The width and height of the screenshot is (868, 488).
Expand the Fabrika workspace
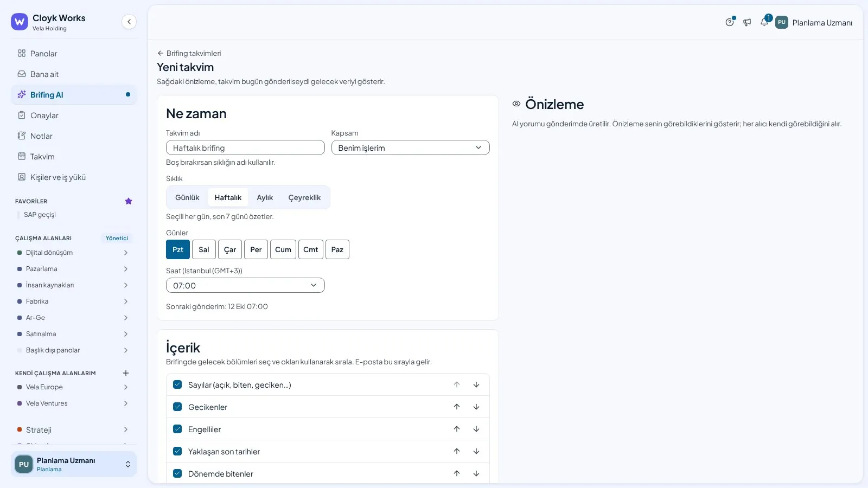coord(126,301)
